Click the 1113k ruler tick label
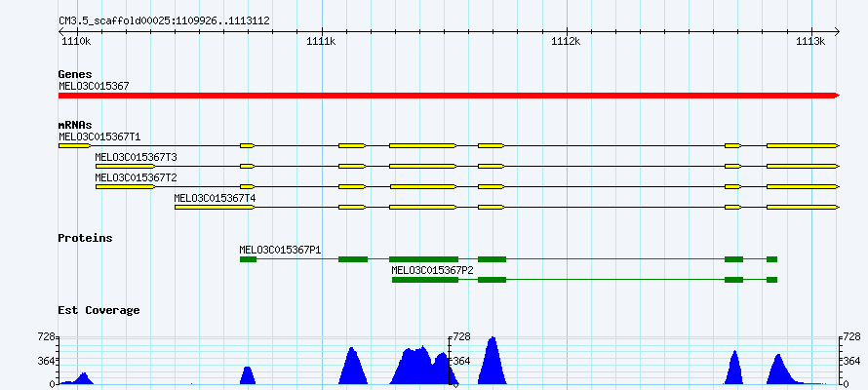Viewport: 868px width, 390px height. tap(811, 41)
